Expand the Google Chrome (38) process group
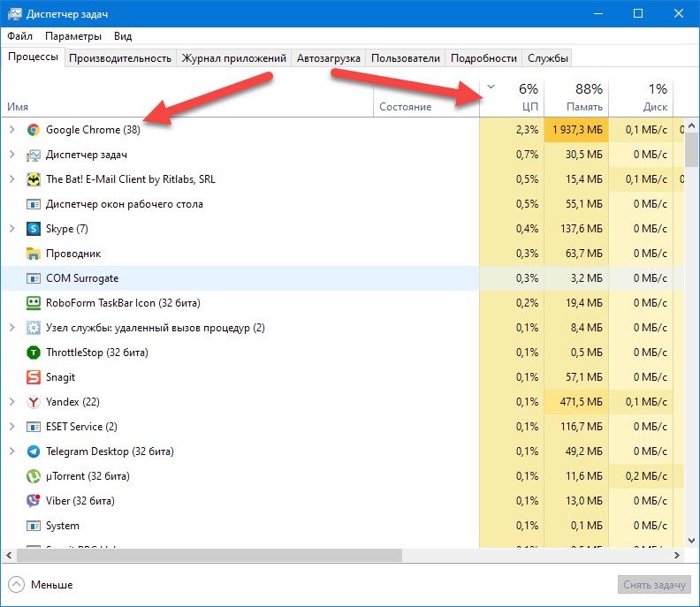Viewport: 700px width, 607px height. 12,130
